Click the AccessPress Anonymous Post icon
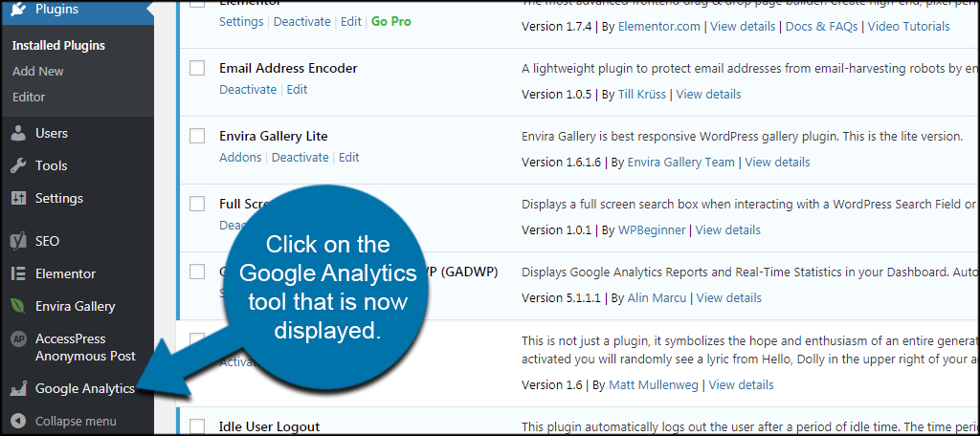The image size is (980, 436). coord(17,339)
